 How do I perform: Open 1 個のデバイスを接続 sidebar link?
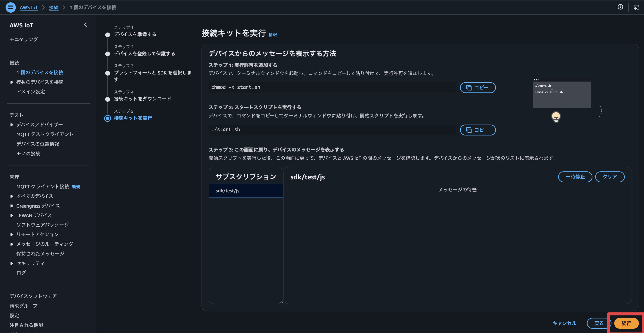point(40,73)
